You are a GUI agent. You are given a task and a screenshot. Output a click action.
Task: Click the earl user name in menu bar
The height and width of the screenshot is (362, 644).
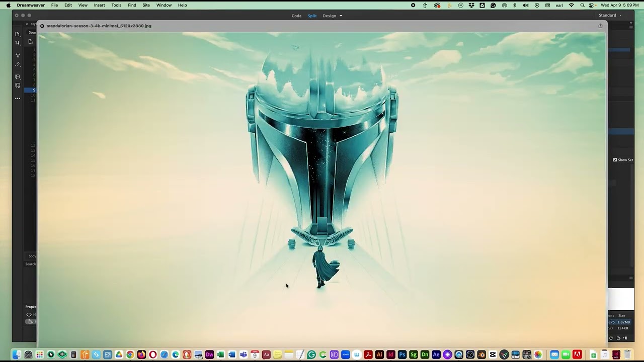(559, 5)
